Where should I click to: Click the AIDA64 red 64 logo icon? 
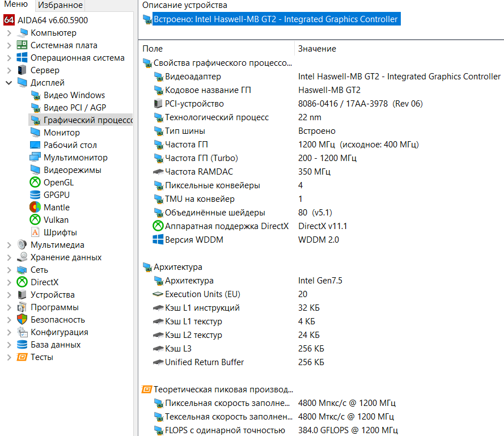[9, 20]
